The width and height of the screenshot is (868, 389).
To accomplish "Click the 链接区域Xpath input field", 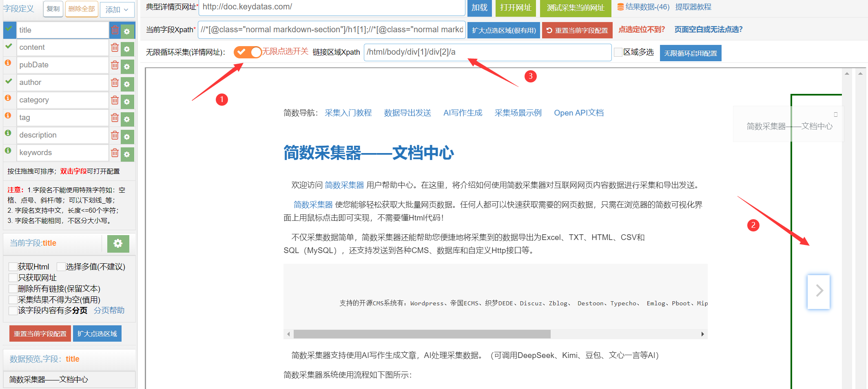I will 487,52.
